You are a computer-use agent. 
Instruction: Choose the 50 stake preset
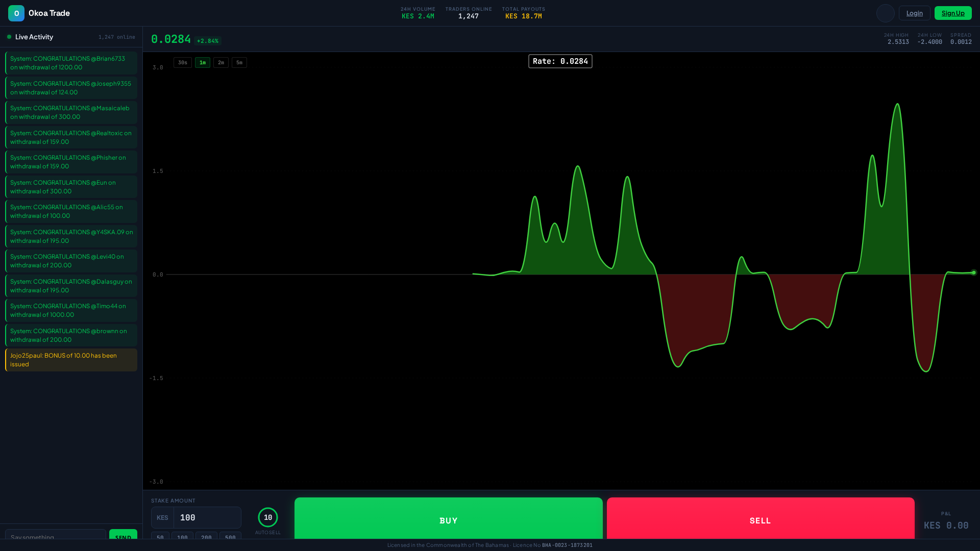[160, 535]
